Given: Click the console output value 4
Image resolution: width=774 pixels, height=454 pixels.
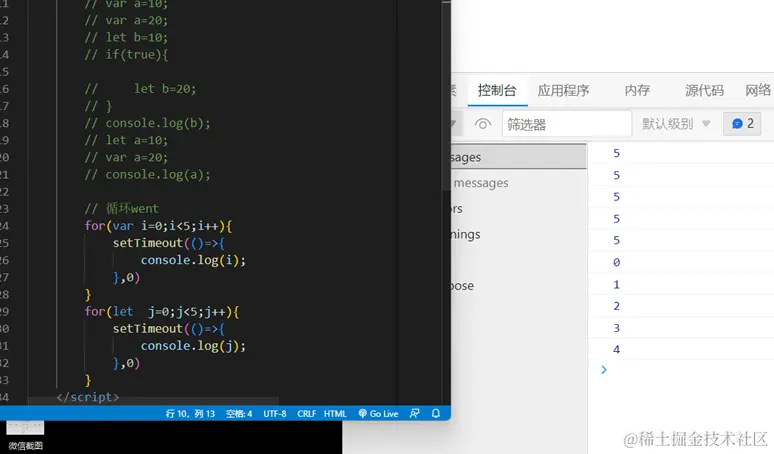Looking at the screenshot, I should click(616, 349).
